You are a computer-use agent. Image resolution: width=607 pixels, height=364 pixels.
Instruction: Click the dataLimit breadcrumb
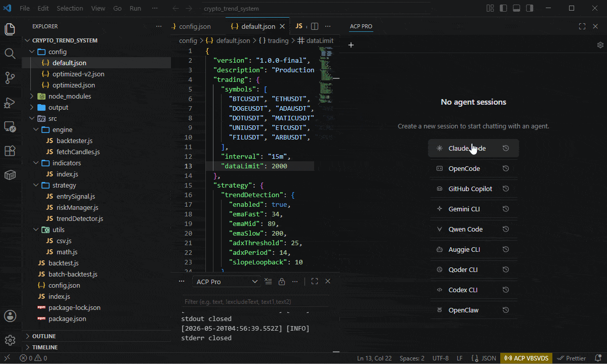point(315,40)
